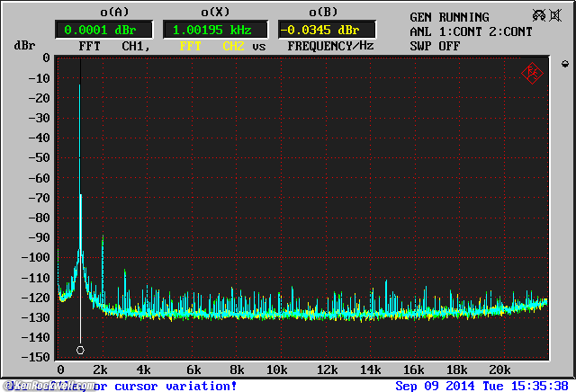Click the -90 y-axis tick label
576x392 pixels.
tap(39, 237)
